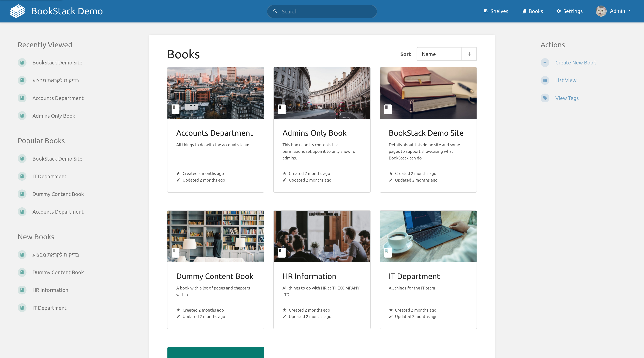Open the Create New Book link
Image resolution: width=644 pixels, height=358 pixels.
click(x=576, y=63)
